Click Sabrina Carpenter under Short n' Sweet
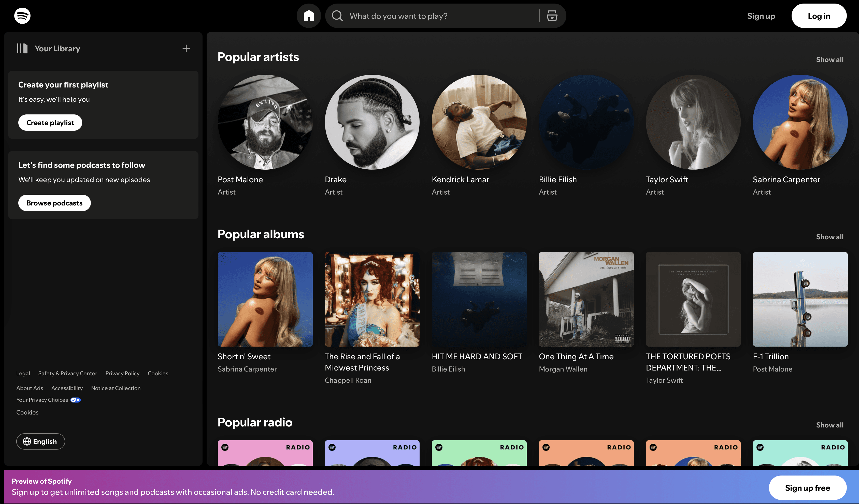This screenshot has width=859, height=504. click(247, 369)
